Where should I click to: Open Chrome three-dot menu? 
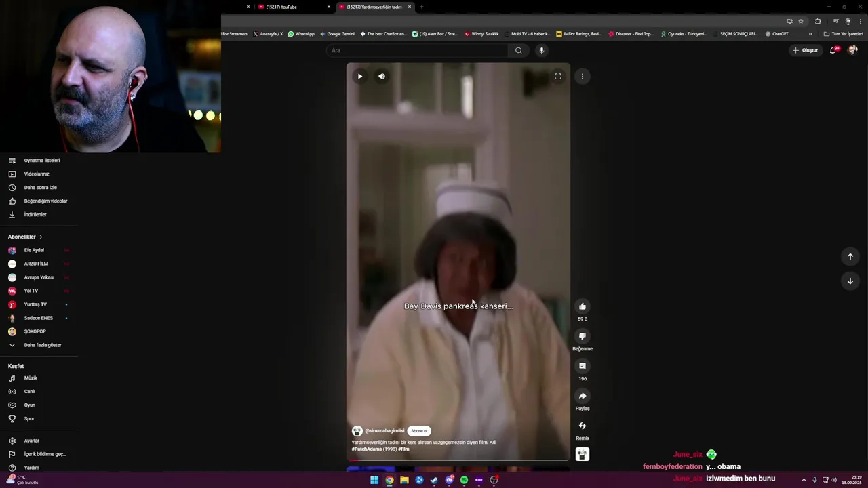(861, 21)
